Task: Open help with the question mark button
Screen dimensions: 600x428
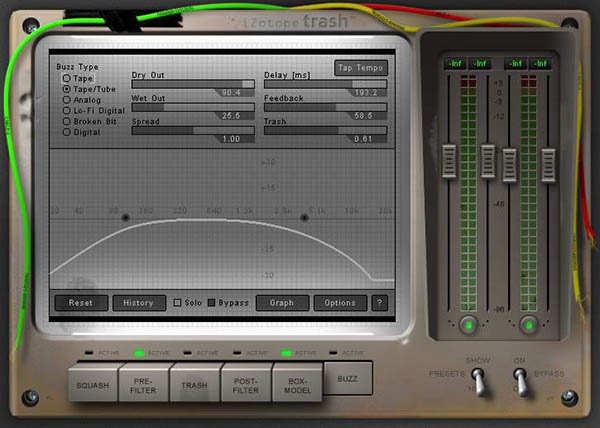Action: click(x=380, y=303)
